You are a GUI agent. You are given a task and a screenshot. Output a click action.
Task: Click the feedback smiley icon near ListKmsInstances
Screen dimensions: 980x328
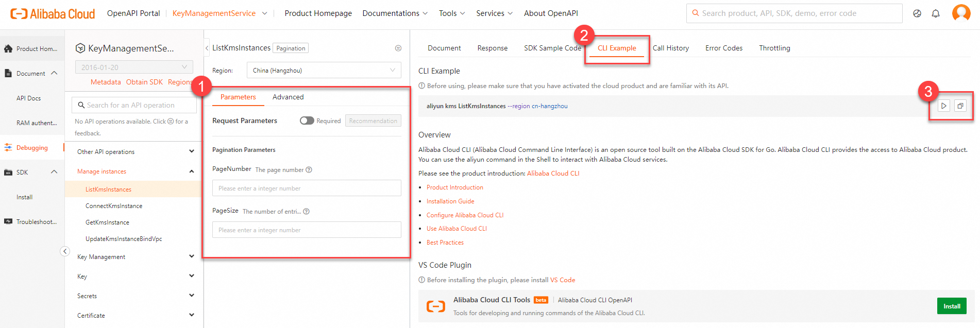tap(398, 48)
